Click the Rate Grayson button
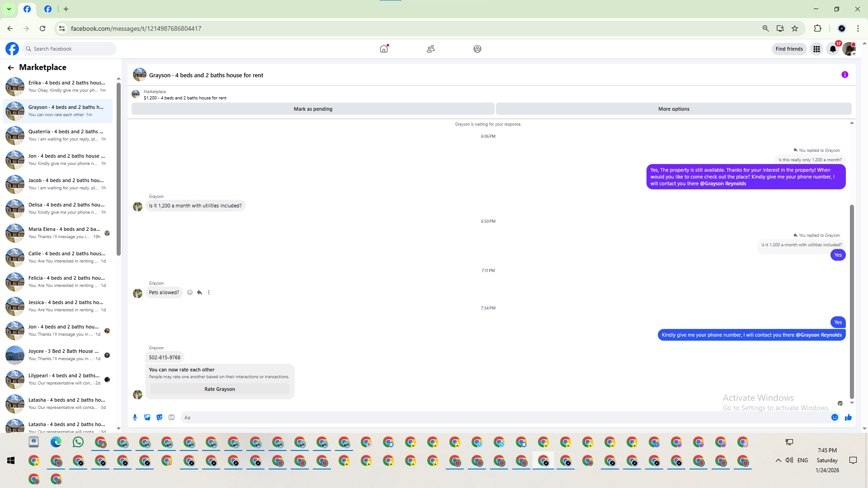The width and height of the screenshot is (868, 488). coord(220,389)
